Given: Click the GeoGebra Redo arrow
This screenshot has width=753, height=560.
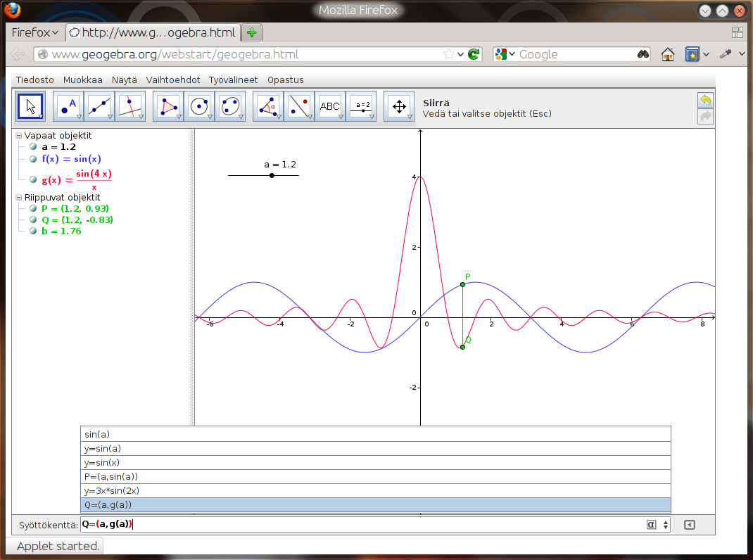Looking at the screenshot, I should (705, 116).
